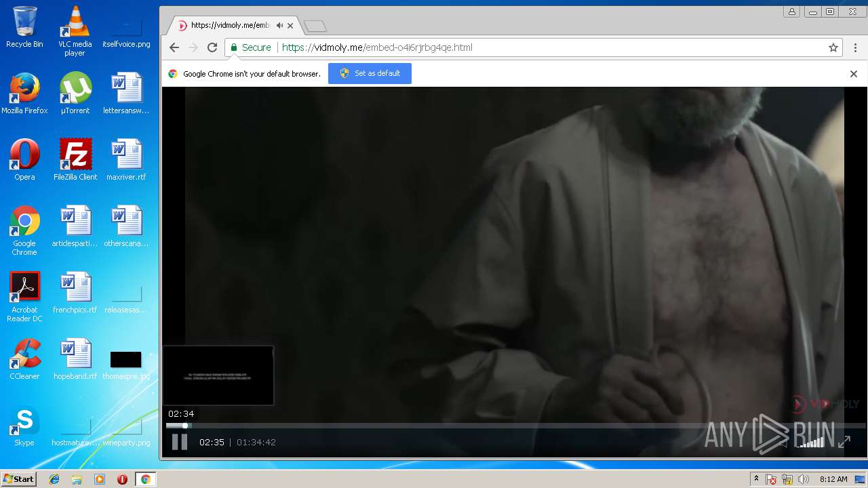Select the CCleaner desktop shortcut
The height and width of the screenshot is (488, 868).
tap(24, 359)
